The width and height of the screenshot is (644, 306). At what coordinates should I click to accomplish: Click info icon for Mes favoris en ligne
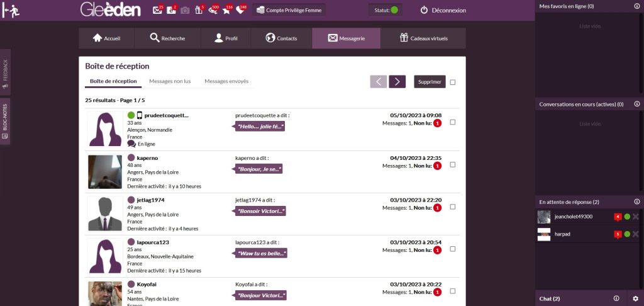(636, 6)
